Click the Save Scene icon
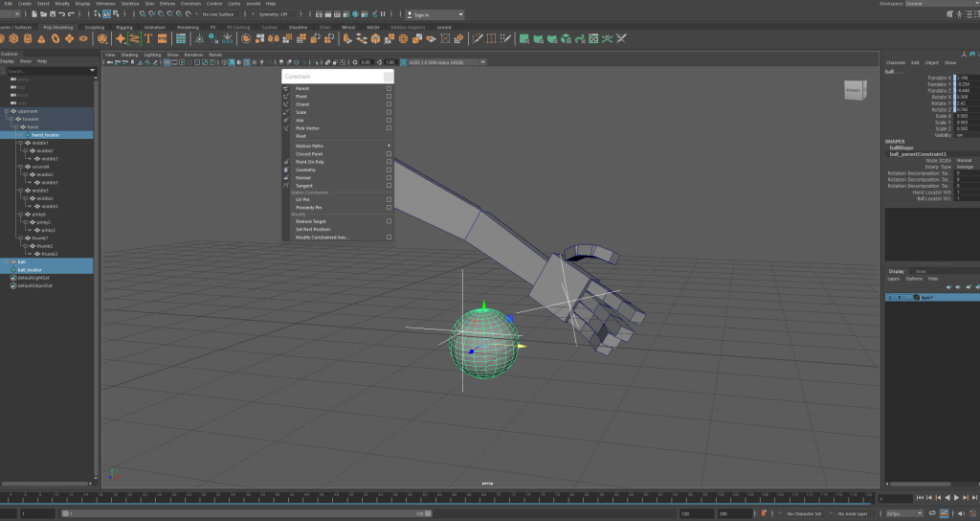The width and height of the screenshot is (980, 521). click(x=53, y=13)
